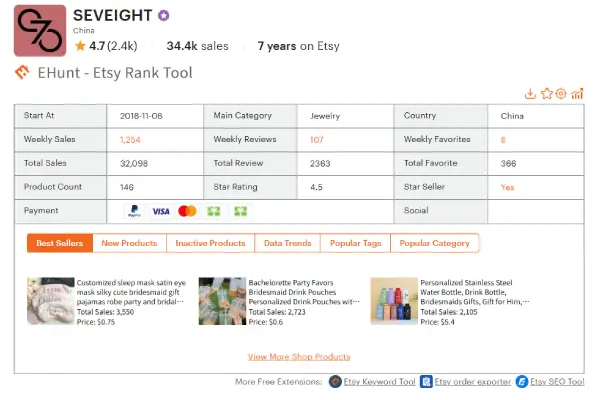The image size is (600, 400).
Task: Select the Best Sellers tab
Action: 60,243
